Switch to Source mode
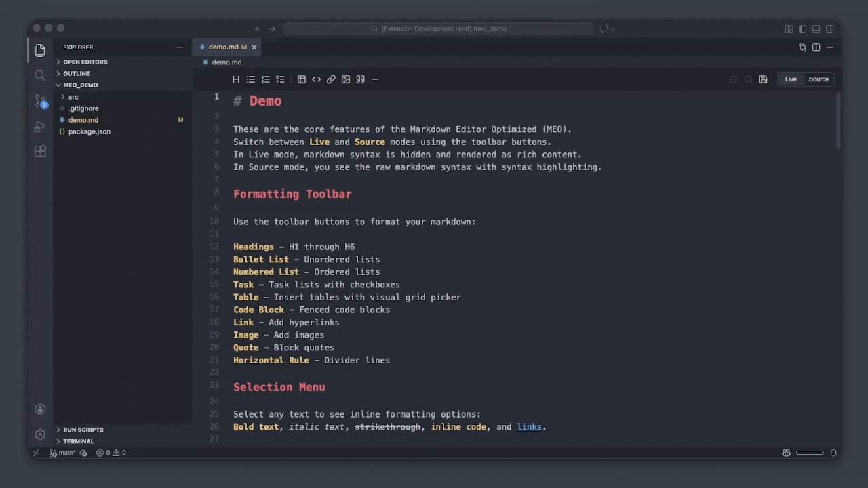Viewport: 868px width, 488px height. tap(818, 79)
